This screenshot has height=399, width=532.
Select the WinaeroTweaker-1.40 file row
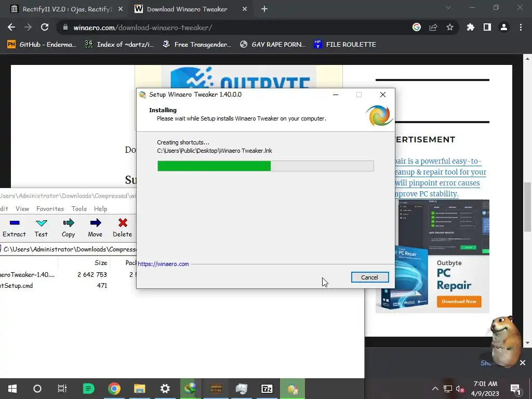point(68,274)
